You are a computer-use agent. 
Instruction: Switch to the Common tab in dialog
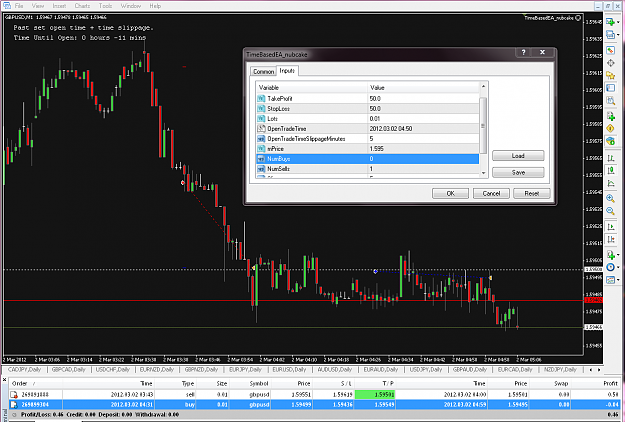tap(263, 71)
